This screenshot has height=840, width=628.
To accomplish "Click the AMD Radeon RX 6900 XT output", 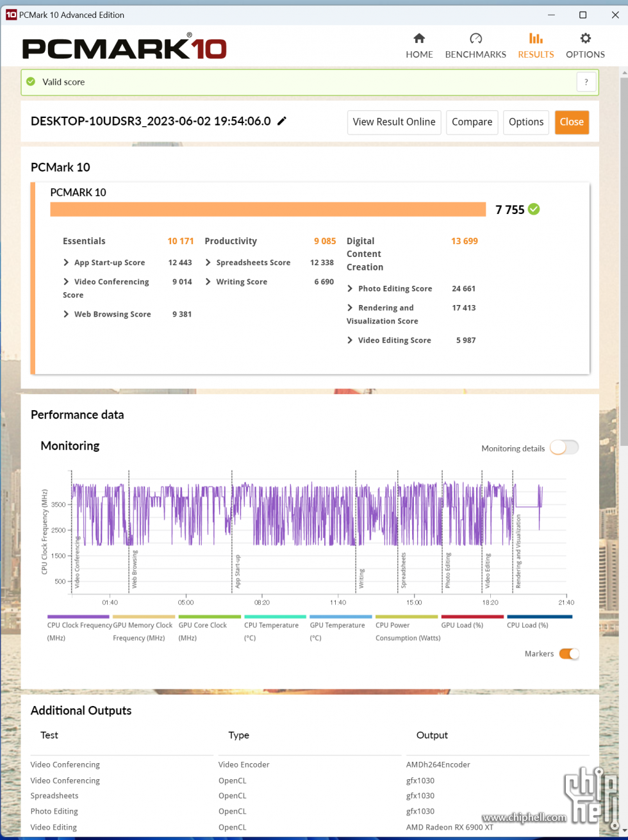I will click(x=450, y=827).
